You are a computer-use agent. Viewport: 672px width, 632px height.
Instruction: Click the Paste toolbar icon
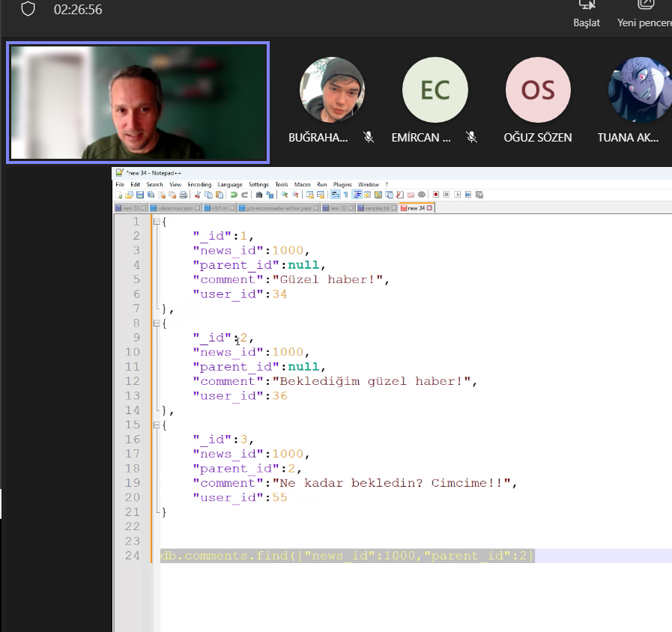220,195
